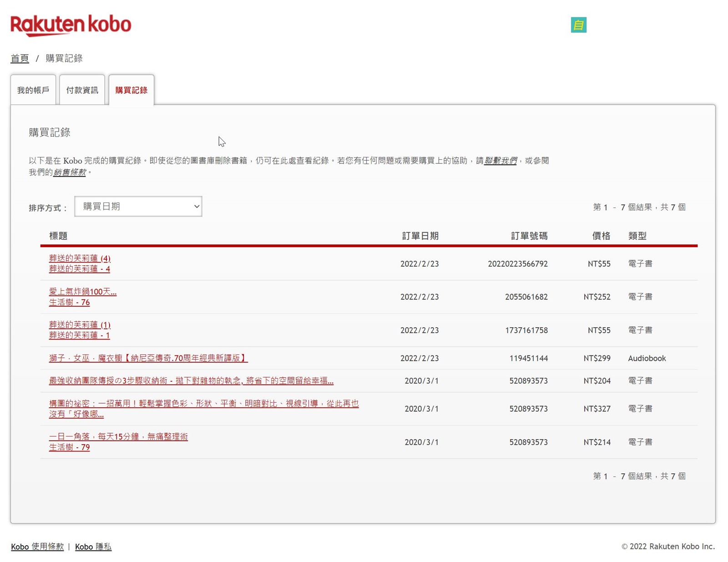Open book 葬送的芙莉蓮 (1)
This screenshot has height=562, width=728.
click(x=80, y=325)
